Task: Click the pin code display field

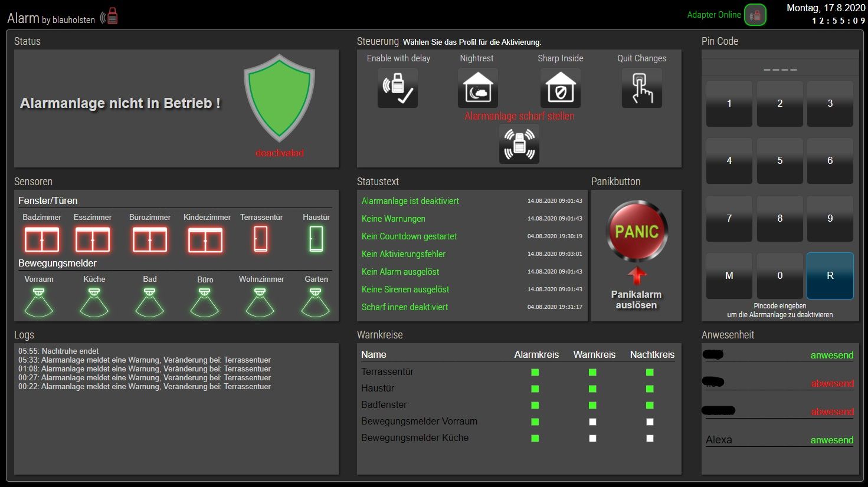Action: pos(780,68)
